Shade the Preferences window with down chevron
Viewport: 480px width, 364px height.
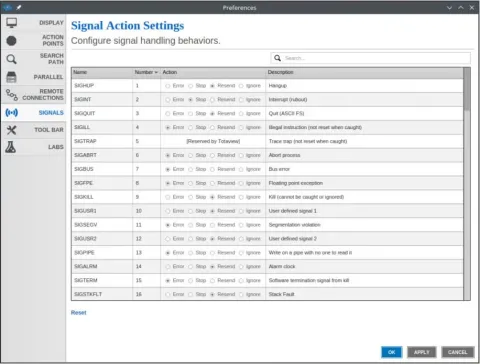(449, 7)
